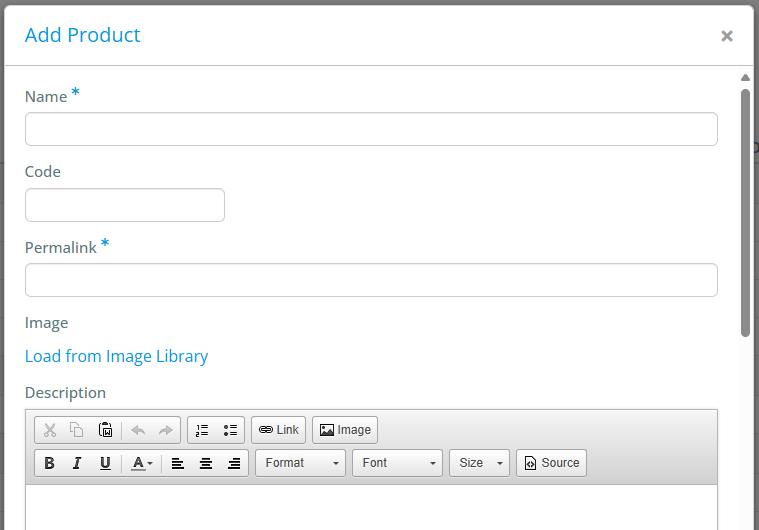Toggle bold formatting
The height and width of the screenshot is (530, 759).
coord(49,463)
